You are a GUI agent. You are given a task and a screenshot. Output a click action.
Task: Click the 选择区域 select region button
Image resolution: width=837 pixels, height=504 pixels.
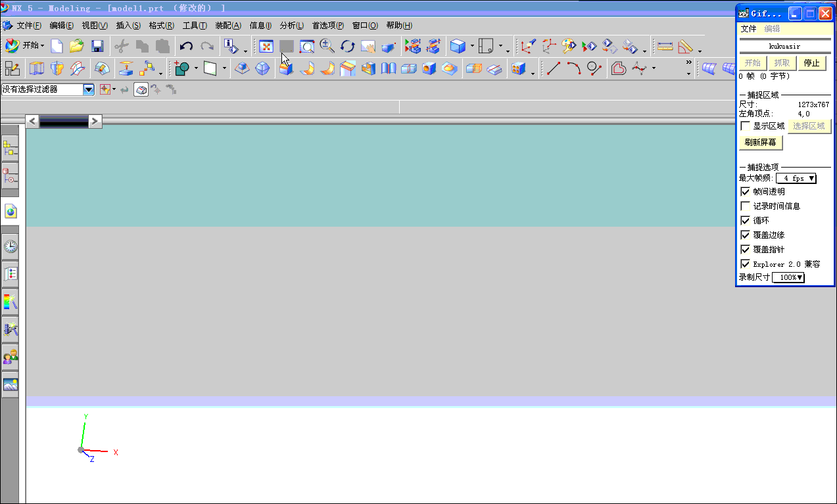[809, 126]
